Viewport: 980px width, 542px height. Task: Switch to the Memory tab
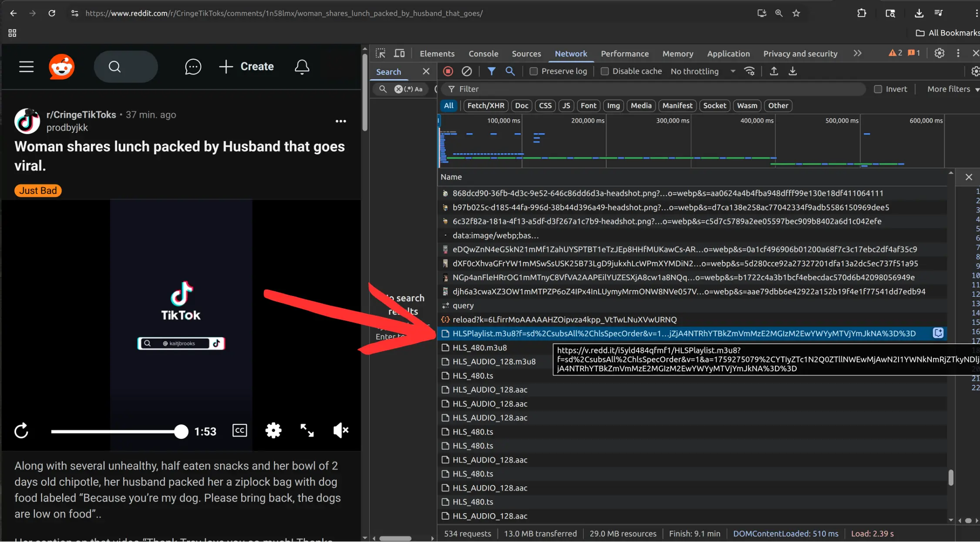(678, 54)
